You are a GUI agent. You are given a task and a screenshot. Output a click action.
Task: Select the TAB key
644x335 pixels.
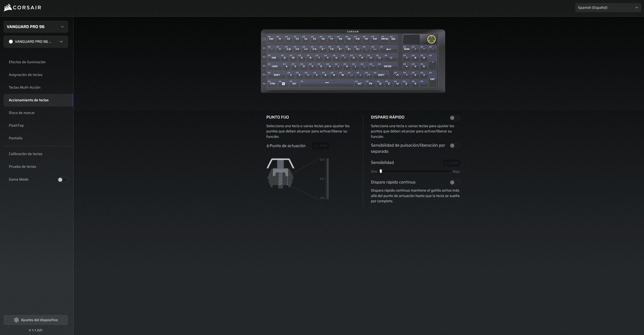click(273, 58)
